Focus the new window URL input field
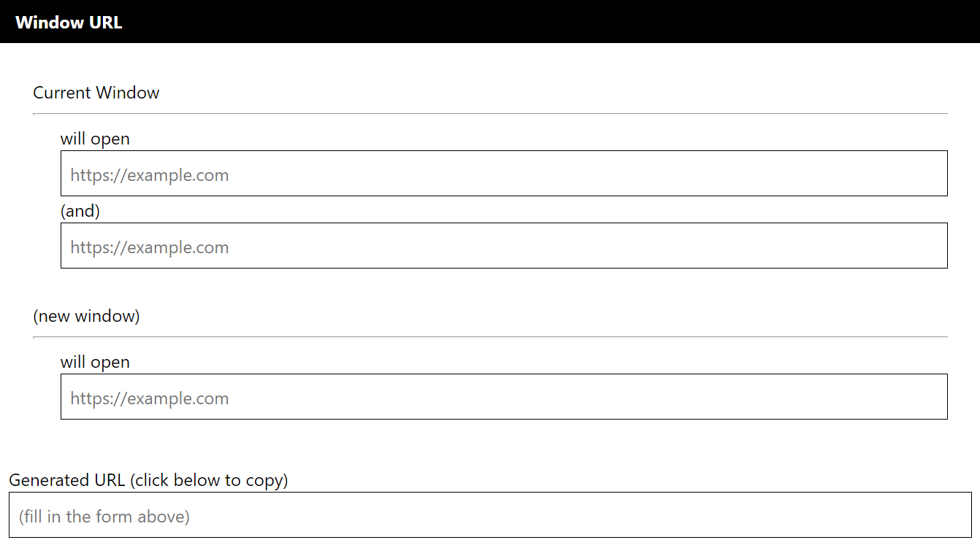 (x=504, y=396)
